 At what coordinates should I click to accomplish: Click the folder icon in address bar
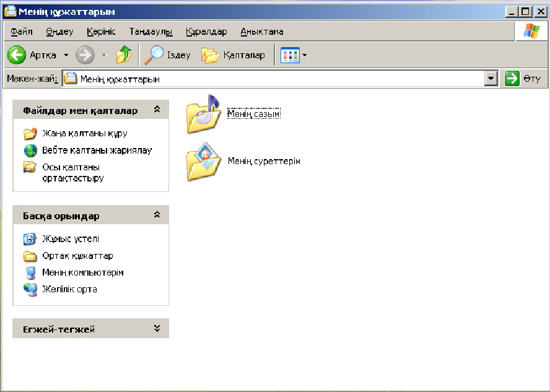pyautogui.click(x=71, y=79)
